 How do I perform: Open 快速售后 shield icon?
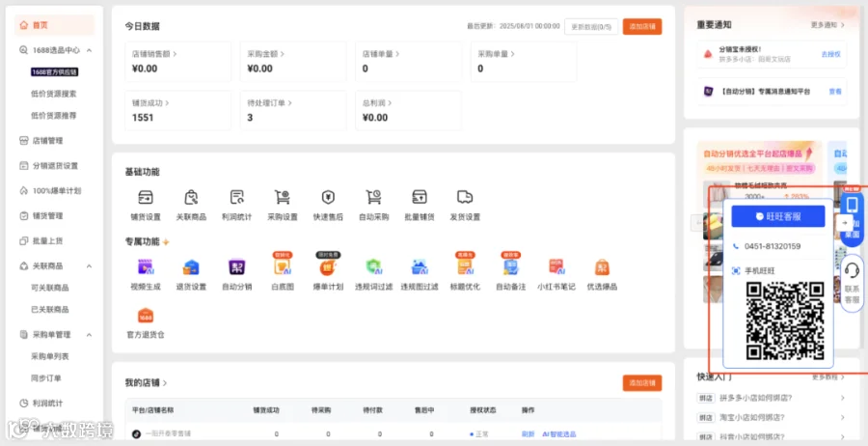coord(328,197)
